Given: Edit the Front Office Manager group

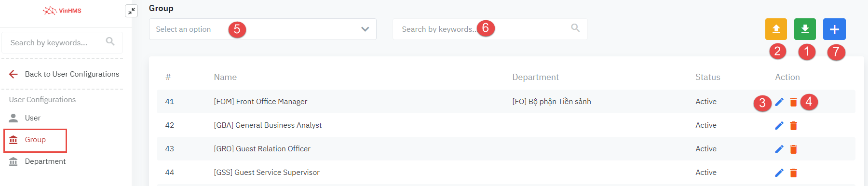Looking at the screenshot, I should click(x=779, y=102).
